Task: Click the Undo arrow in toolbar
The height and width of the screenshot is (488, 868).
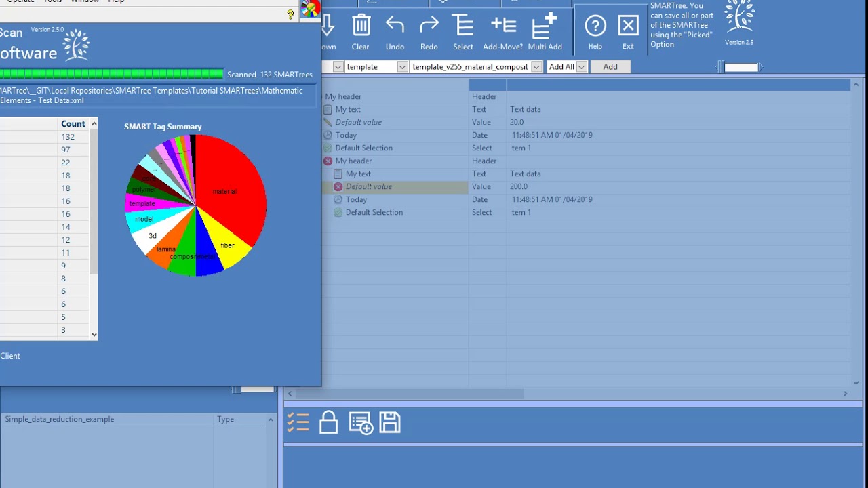Action: pyautogui.click(x=395, y=26)
